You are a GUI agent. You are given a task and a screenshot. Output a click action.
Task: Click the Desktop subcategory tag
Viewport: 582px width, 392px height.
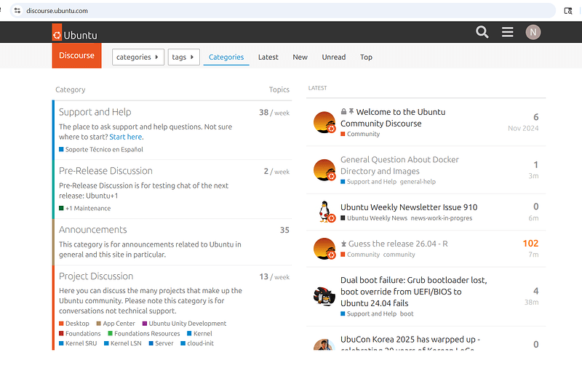point(77,324)
